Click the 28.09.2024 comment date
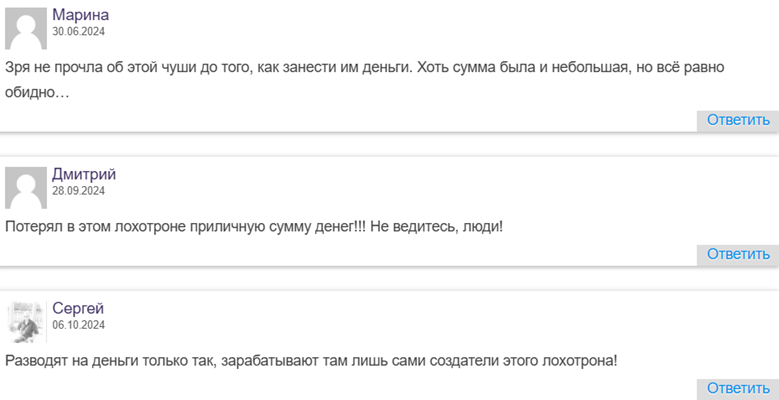 [78, 191]
